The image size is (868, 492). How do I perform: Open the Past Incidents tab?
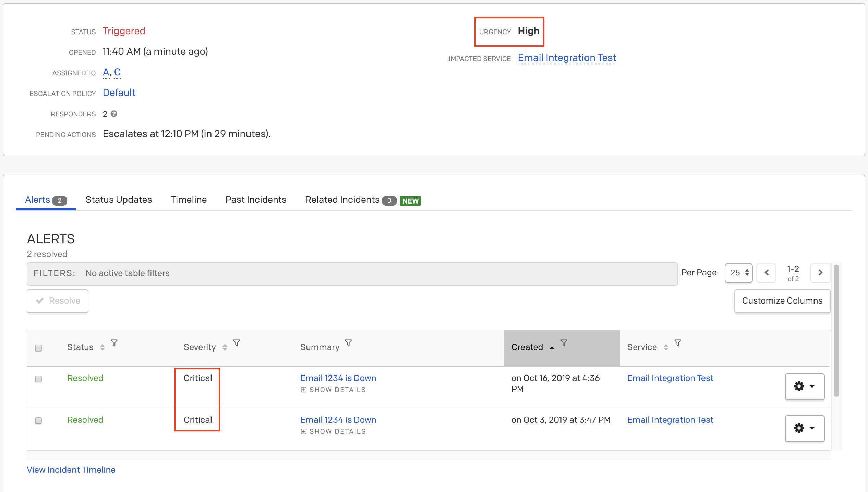coord(256,200)
